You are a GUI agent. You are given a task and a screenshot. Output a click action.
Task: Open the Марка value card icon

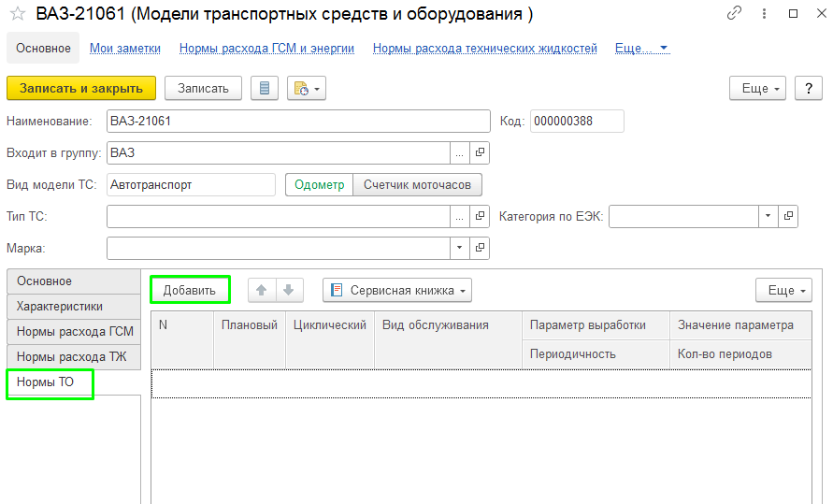(x=480, y=248)
